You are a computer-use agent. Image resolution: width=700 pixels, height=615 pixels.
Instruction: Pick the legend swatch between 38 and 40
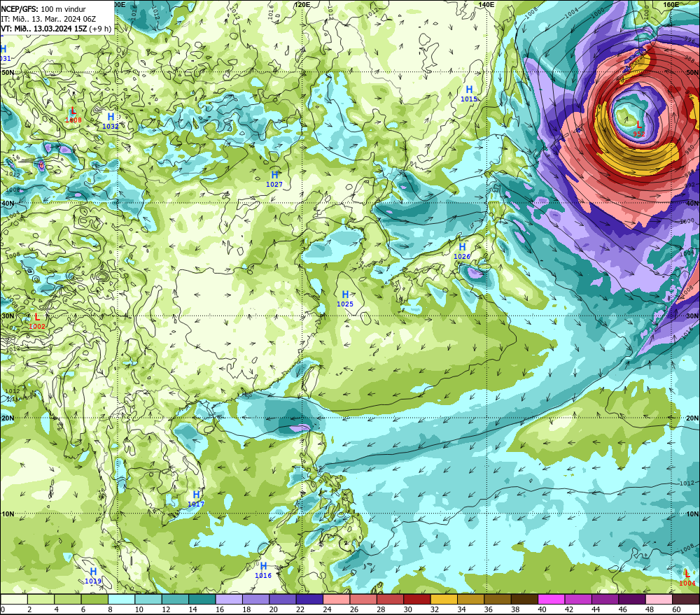[524, 599]
